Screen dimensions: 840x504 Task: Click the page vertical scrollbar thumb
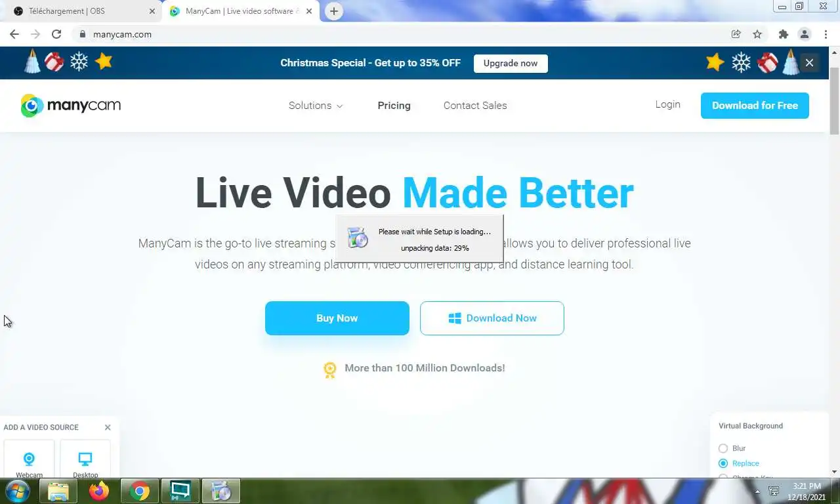[x=834, y=100]
